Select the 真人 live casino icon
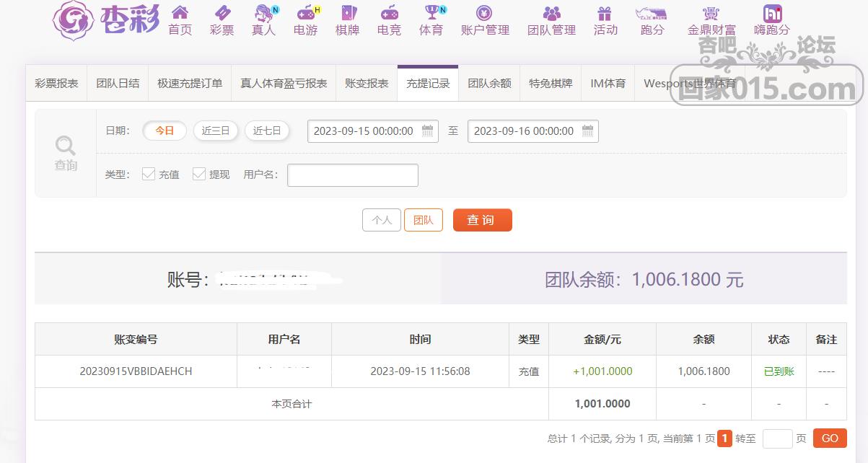Screen dimensions: 868x463 click(x=264, y=14)
